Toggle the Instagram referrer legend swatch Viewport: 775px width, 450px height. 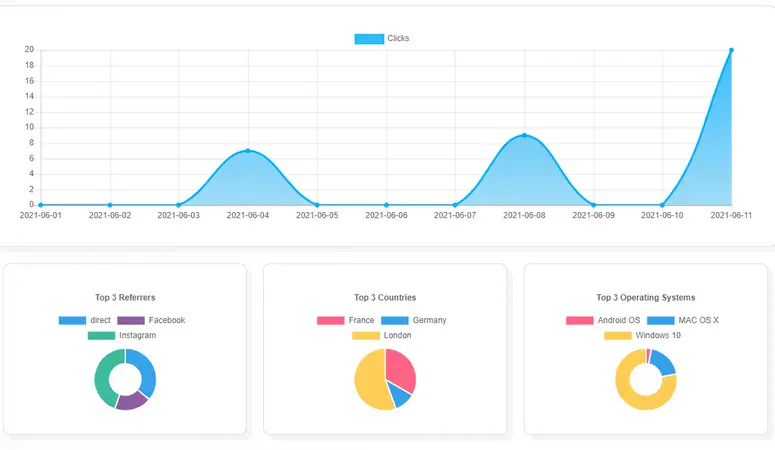[101, 336]
